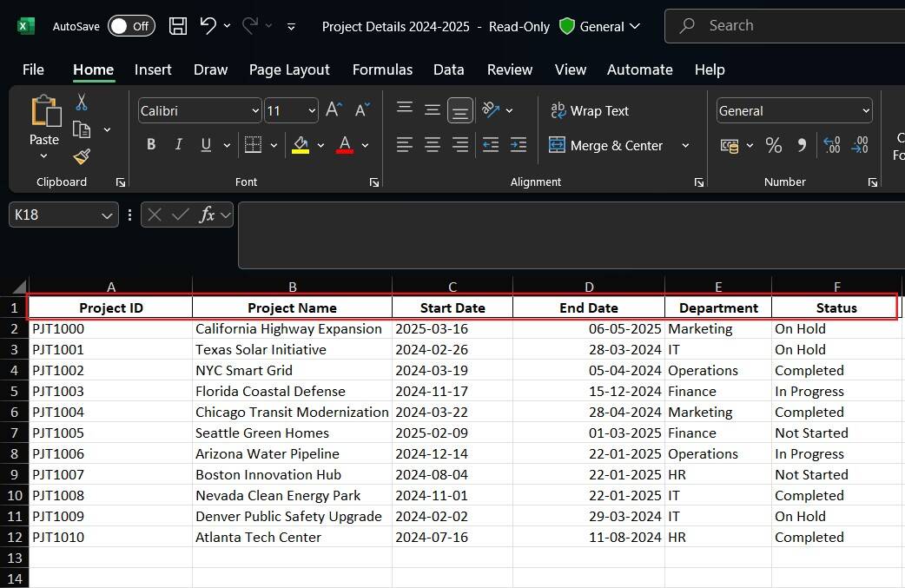Enable Wrap Text
The height and width of the screenshot is (588, 905).
pyautogui.click(x=590, y=111)
